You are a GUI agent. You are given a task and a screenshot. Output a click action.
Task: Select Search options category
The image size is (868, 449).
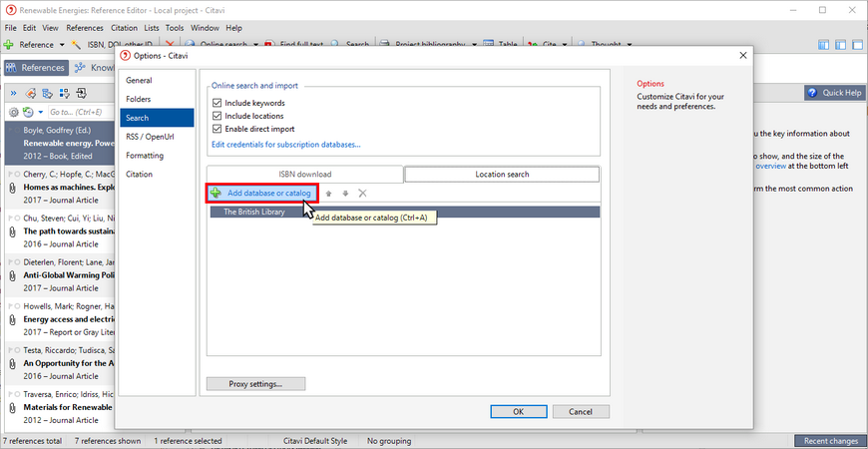point(157,118)
